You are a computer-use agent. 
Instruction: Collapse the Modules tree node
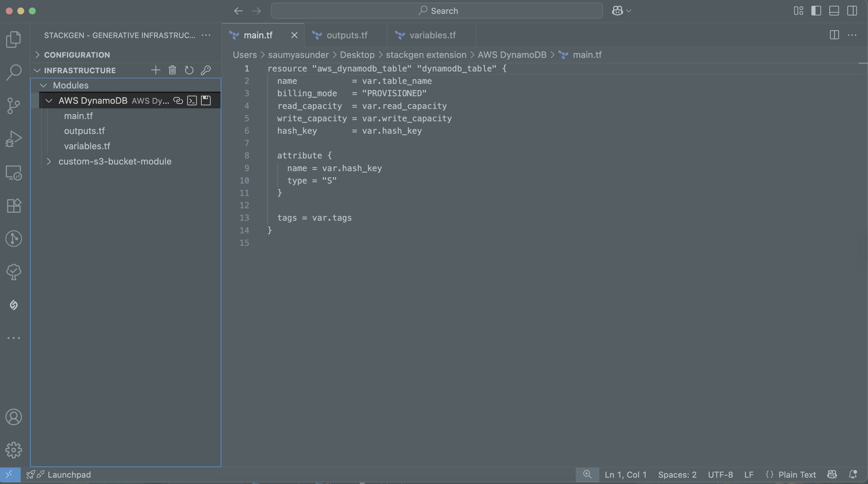[43, 85]
